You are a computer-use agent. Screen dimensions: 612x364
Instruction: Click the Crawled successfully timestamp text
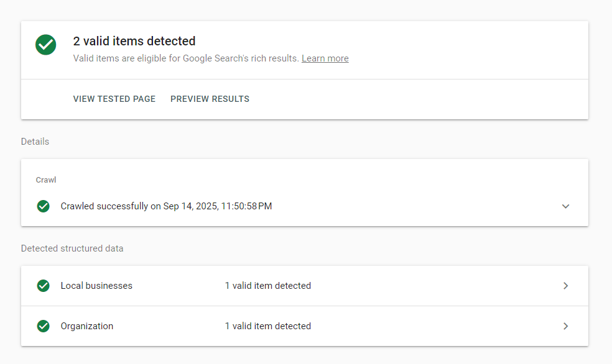click(166, 206)
